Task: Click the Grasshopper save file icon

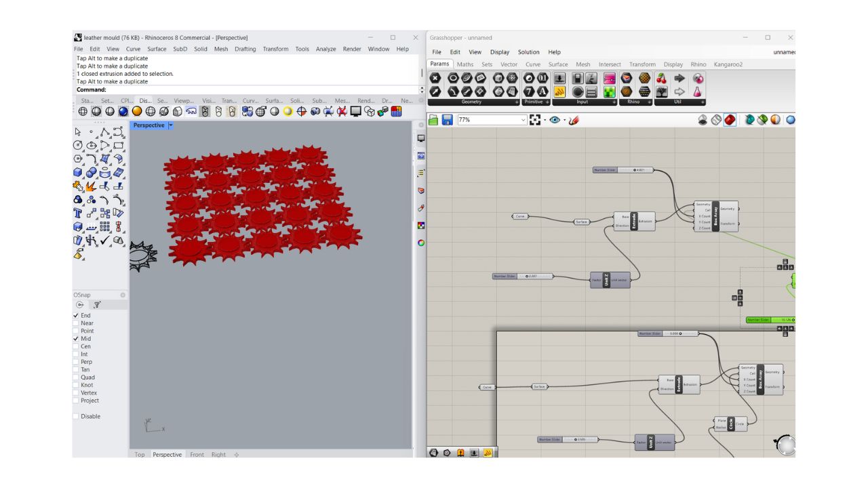Action: (x=447, y=120)
